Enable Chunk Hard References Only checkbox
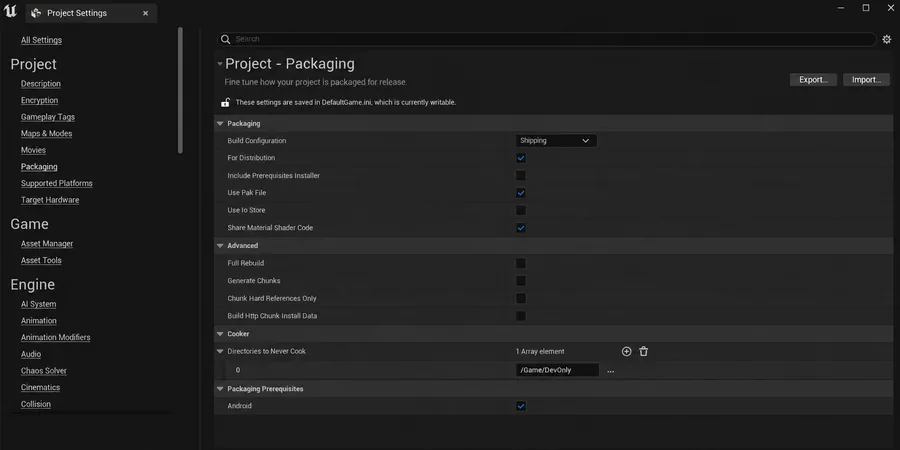900x450 pixels. click(x=521, y=298)
